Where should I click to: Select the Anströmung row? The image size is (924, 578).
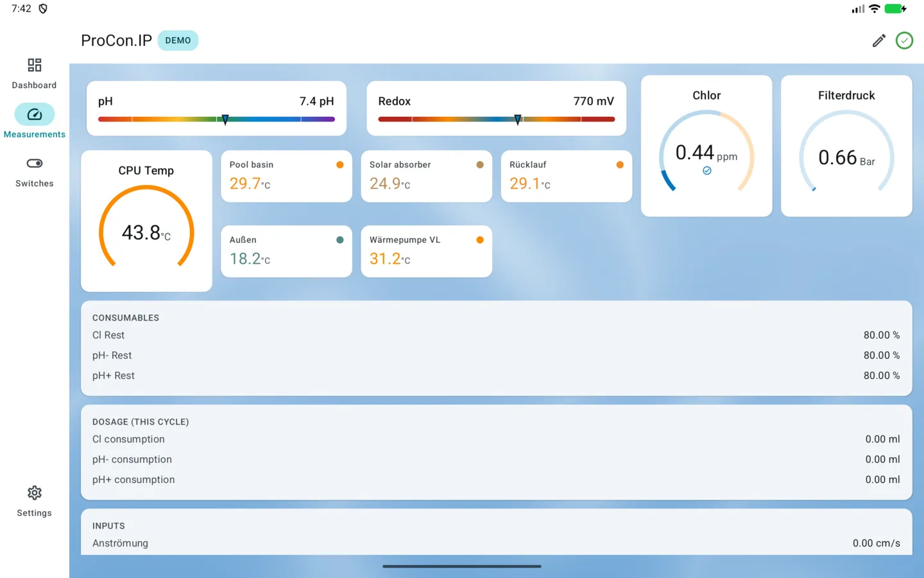click(x=496, y=543)
